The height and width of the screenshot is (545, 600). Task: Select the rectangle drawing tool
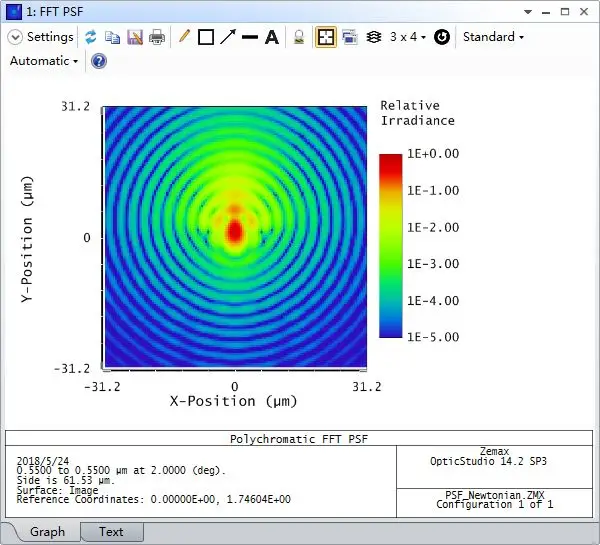pos(206,37)
